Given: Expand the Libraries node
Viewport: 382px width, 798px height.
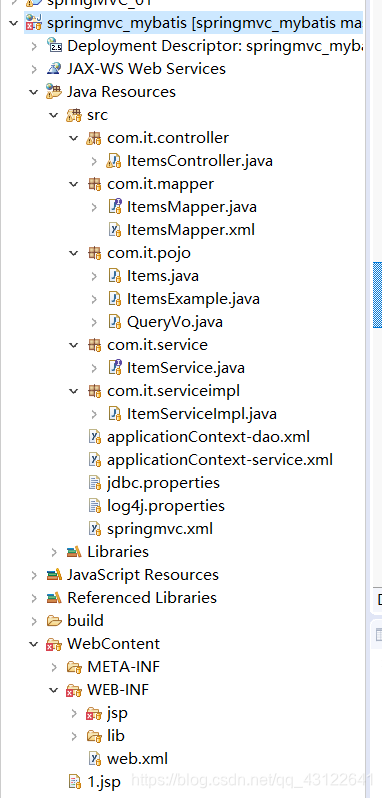Looking at the screenshot, I should [54, 551].
